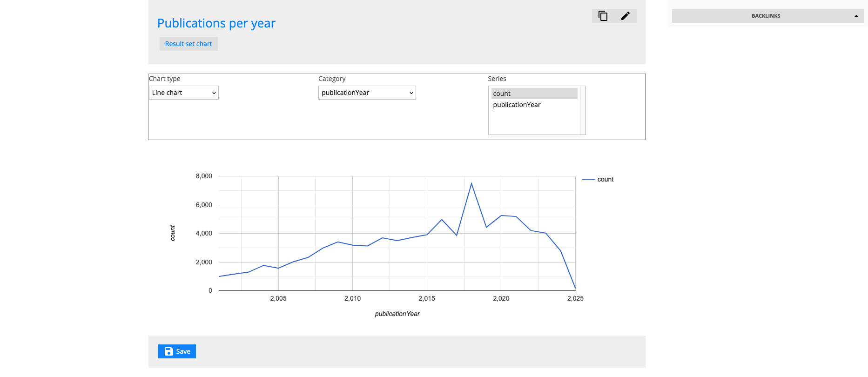Click the rotated count y-axis title
Image resolution: width=868 pixels, height=377 pixels.
click(x=173, y=233)
